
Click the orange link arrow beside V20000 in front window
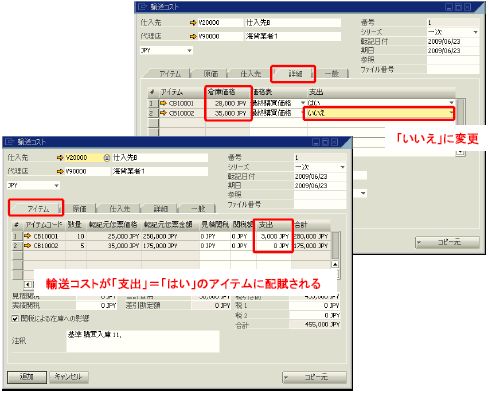point(60,158)
